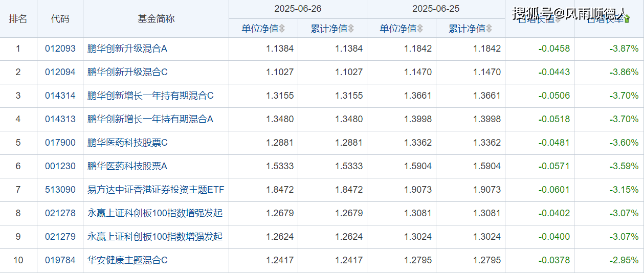Click rank number 1 cell
The image size is (644, 273).
coord(18,49)
